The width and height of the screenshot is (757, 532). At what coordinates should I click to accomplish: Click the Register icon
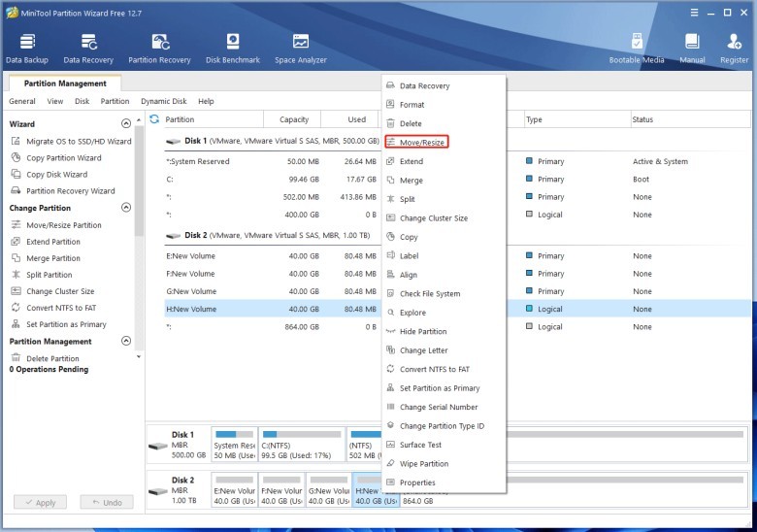(x=734, y=49)
